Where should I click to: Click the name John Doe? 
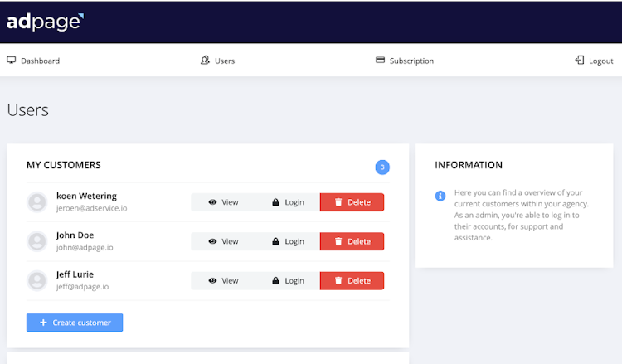75,235
